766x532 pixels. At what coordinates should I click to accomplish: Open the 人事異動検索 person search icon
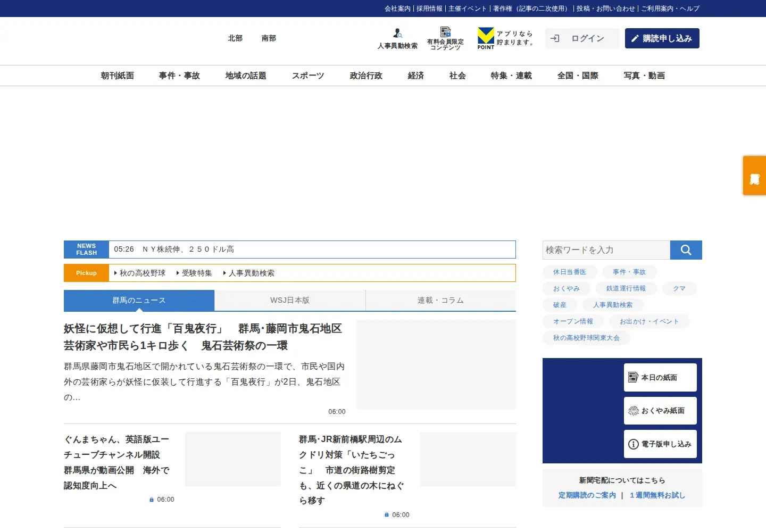[x=397, y=34]
